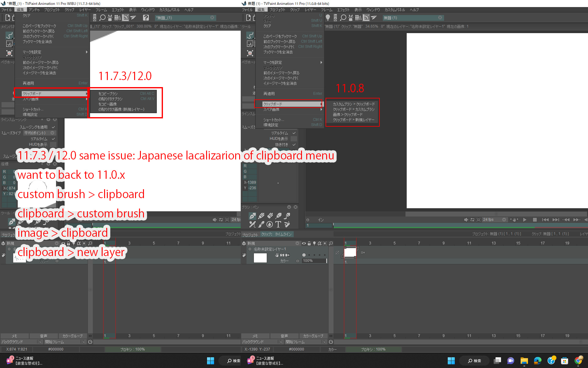Click the Windows Start button on right taskbar
The image size is (588, 368).
point(451,361)
